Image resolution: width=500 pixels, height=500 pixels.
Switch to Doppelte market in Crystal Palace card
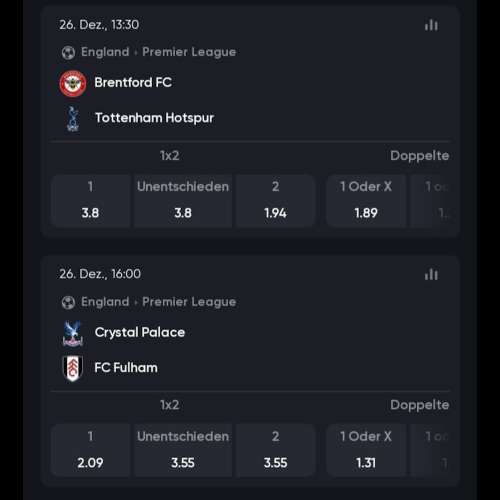(420, 405)
